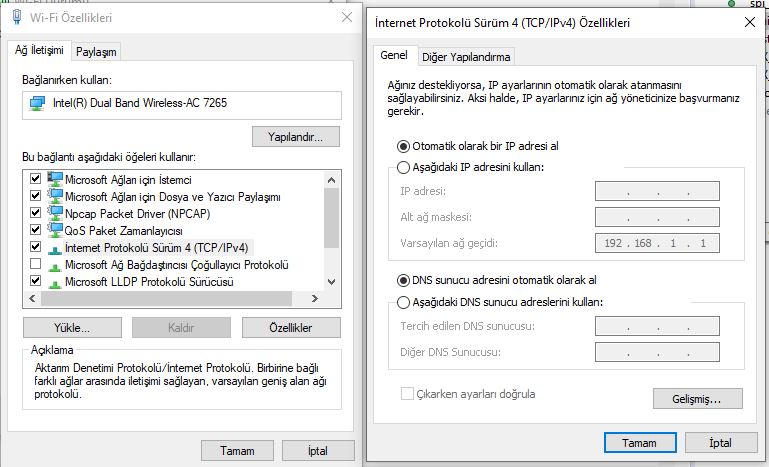Screen dimensions: 769x467
Task: Click the Yapılandır button
Action: [296, 137]
